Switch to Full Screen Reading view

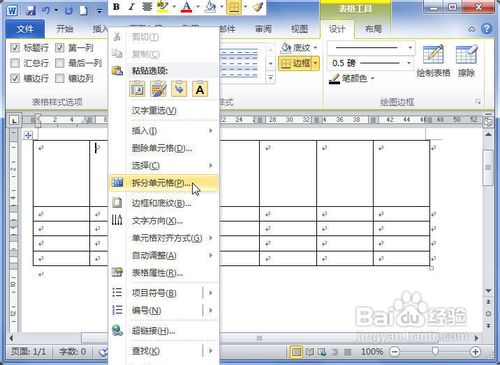(x=310, y=352)
